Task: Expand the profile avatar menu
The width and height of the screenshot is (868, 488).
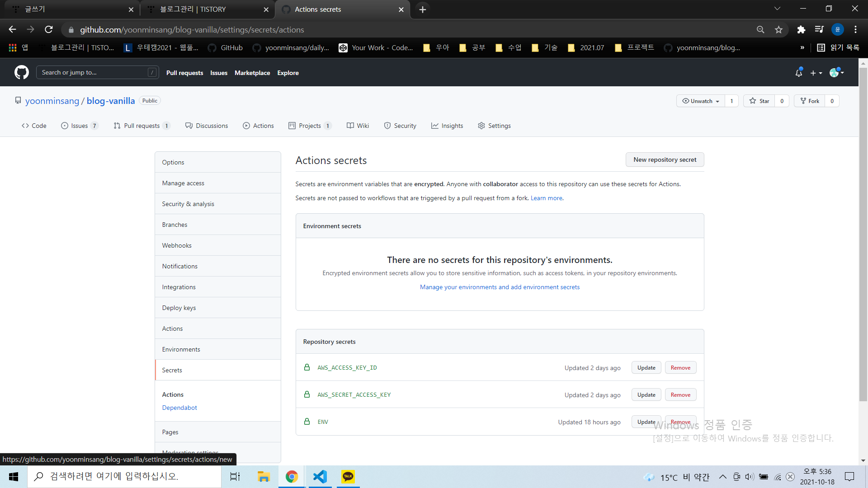Action: pyautogui.click(x=837, y=73)
